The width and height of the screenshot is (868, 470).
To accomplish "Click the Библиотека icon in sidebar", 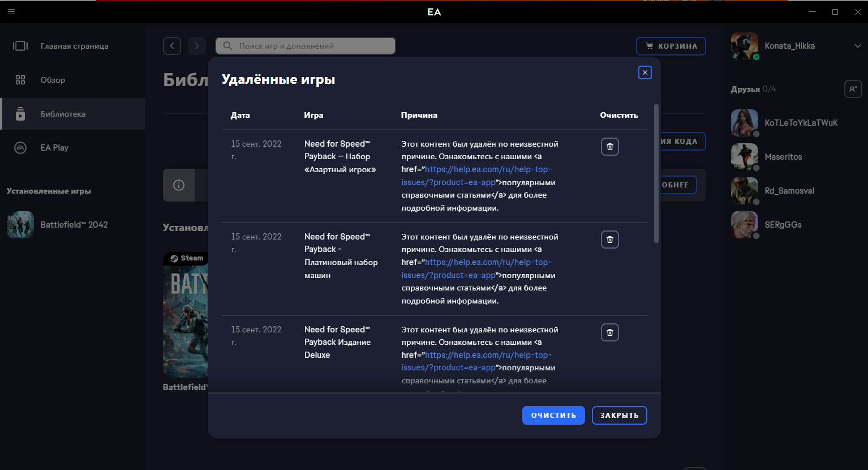I will click(x=20, y=114).
